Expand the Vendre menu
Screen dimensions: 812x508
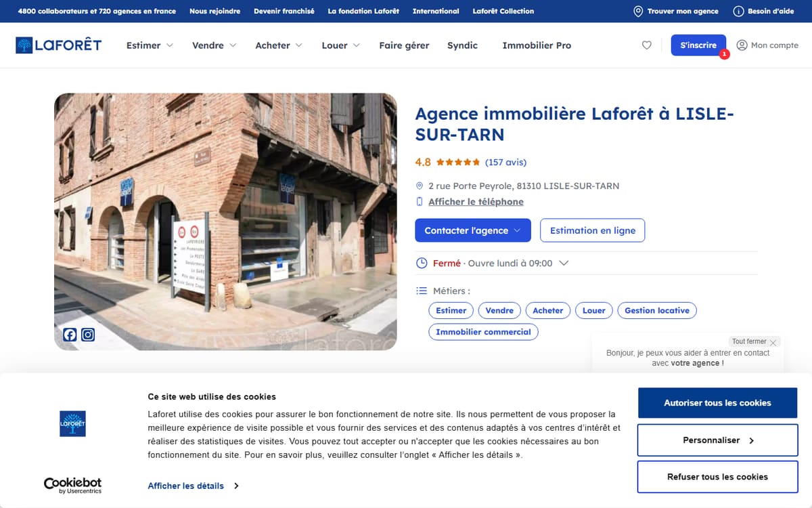(215, 45)
